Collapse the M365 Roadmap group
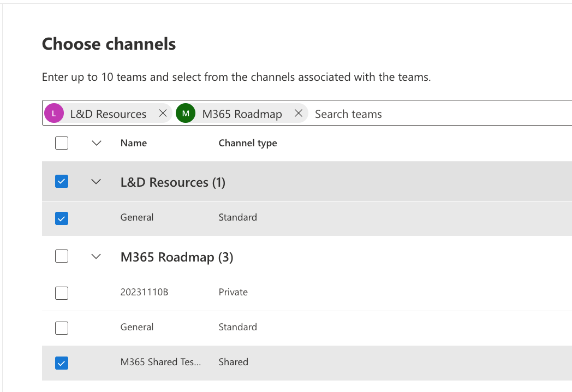This screenshot has width=572, height=392. (96, 256)
